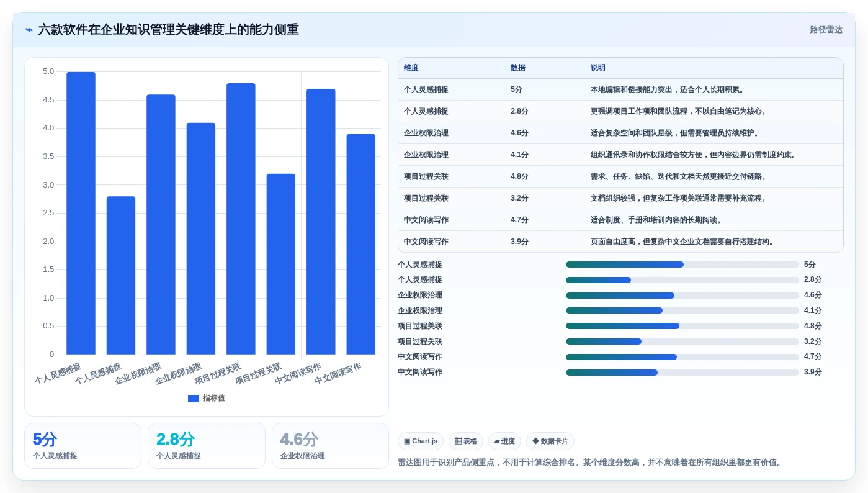Click the chart bar with value 3.9

point(361,244)
